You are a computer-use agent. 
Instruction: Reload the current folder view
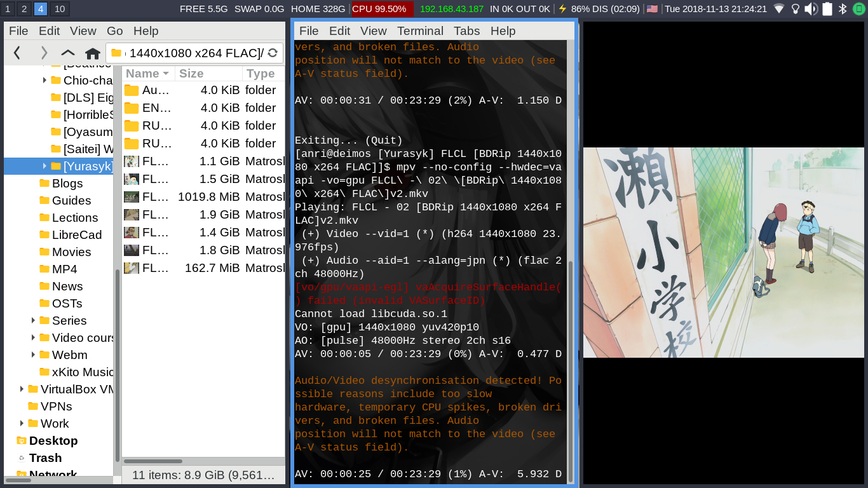[x=273, y=53]
